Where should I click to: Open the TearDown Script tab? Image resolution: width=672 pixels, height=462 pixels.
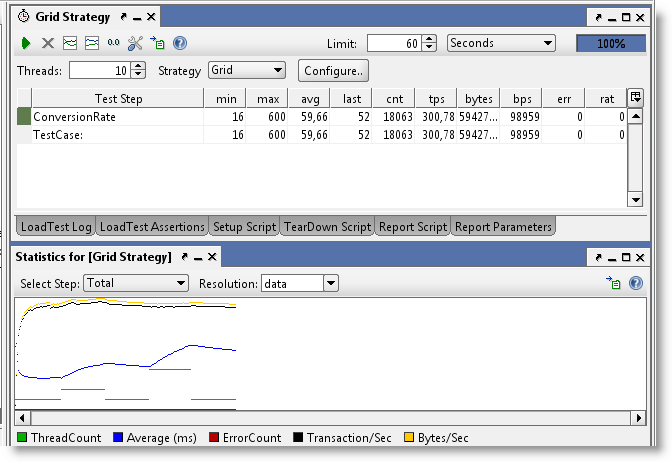click(327, 226)
